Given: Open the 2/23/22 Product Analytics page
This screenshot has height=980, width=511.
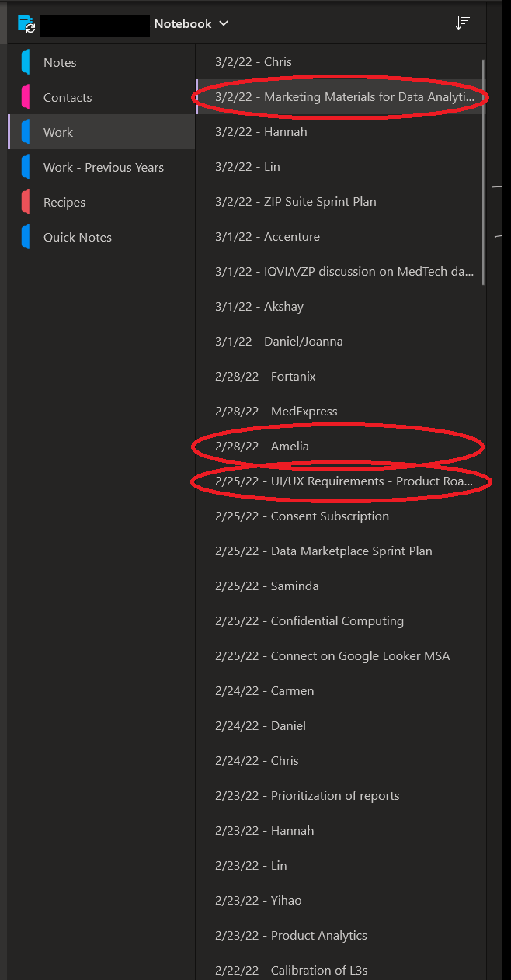Looking at the screenshot, I should tap(290, 935).
